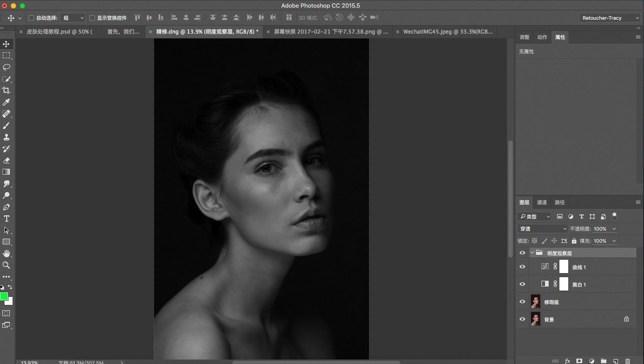This screenshot has width=644, height=364.
Task: Switch to the 动作 tab
Action: tap(542, 37)
